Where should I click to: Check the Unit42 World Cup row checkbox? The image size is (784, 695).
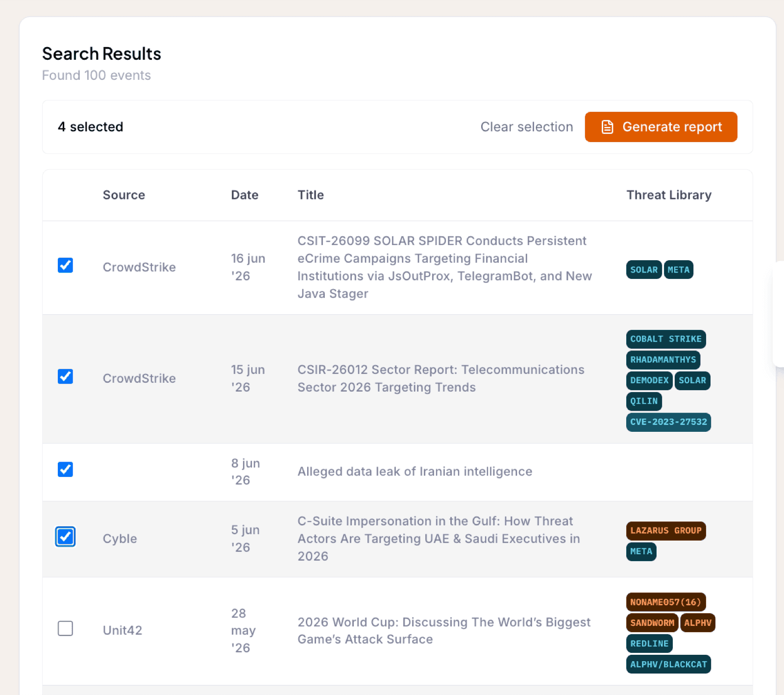pyautogui.click(x=65, y=628)
